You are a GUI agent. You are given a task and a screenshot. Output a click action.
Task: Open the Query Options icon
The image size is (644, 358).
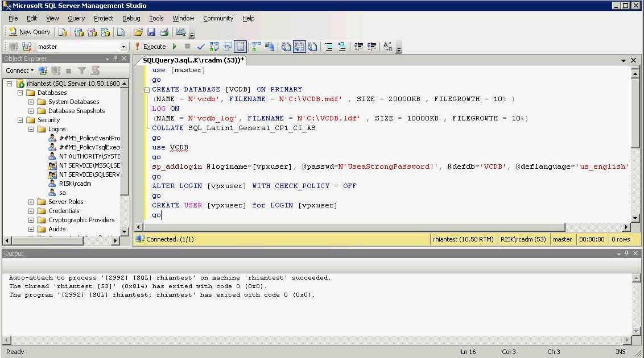pyautogui.click(x=227, y=47)
